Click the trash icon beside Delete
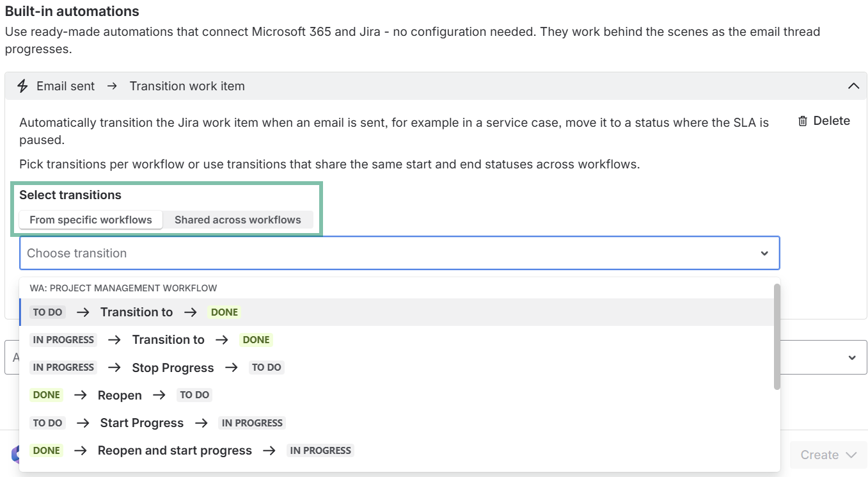868x477 pixels. point(803,121)
